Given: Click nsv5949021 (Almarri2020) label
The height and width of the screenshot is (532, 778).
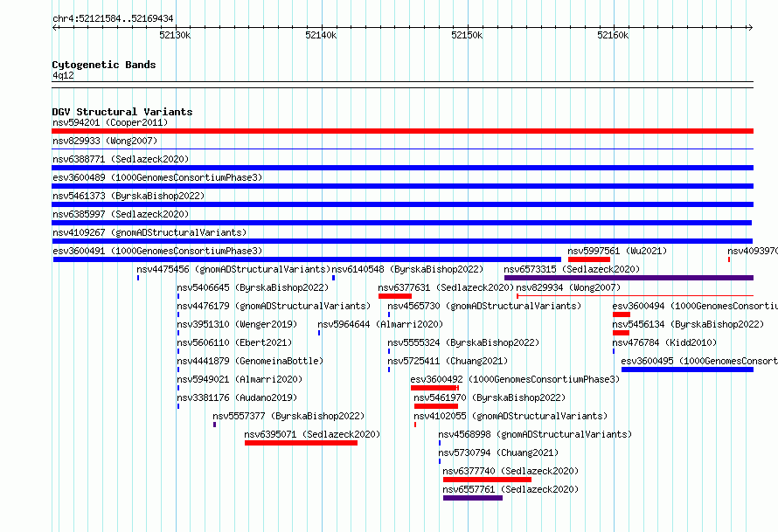Looking at the screenshot, I should [x=240, y=379].
